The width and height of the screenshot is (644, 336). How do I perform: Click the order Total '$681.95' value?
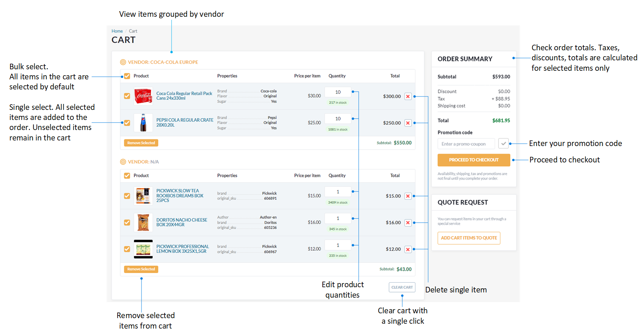click(501, 121)
